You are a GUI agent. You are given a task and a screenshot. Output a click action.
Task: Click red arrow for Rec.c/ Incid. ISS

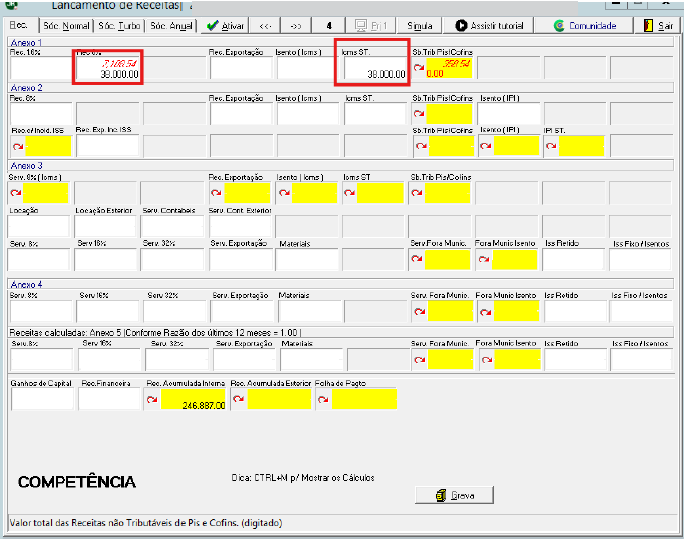click(18, 146)
